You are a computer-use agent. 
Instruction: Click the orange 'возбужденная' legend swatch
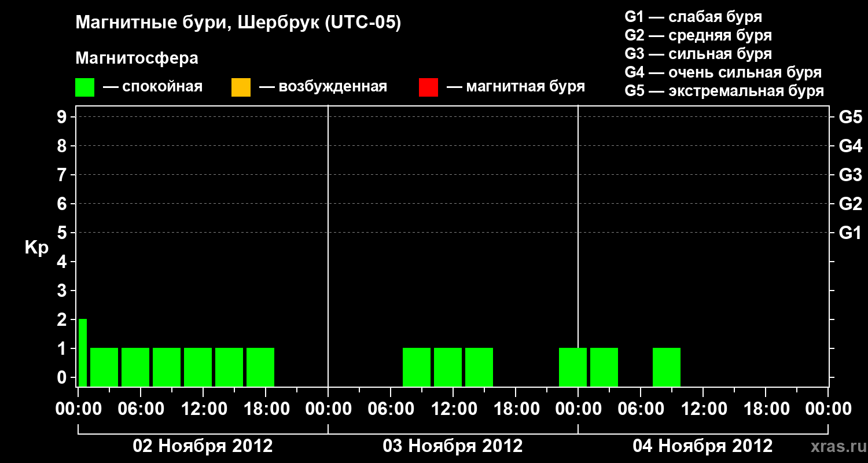pyautogui.click(x=241, y=87)
